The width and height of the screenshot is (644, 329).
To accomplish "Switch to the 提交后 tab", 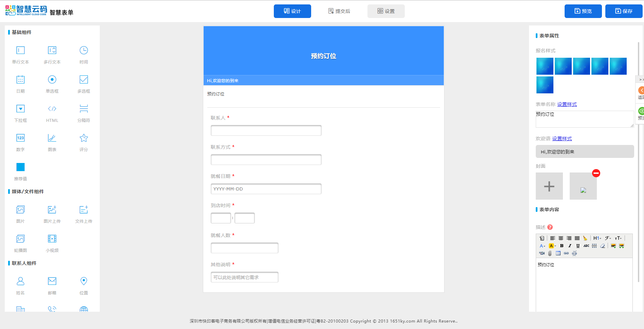I will click(x=339, y=11).
